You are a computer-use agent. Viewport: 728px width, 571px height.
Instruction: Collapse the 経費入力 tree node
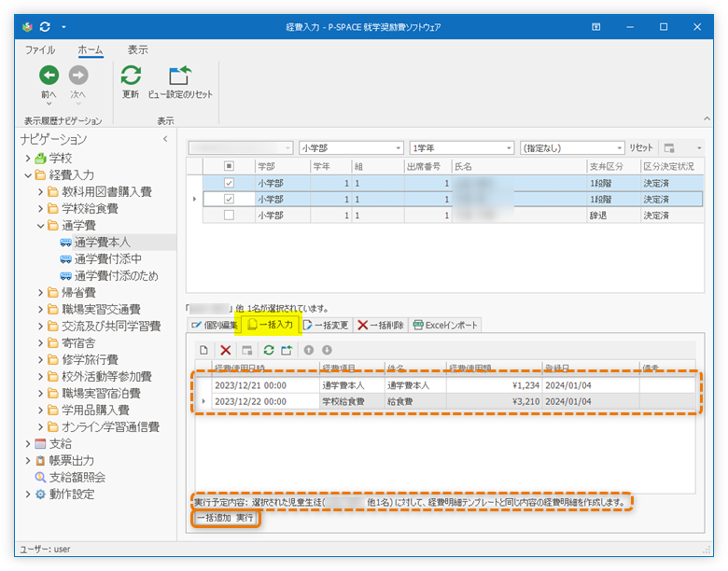click(28, 175)
